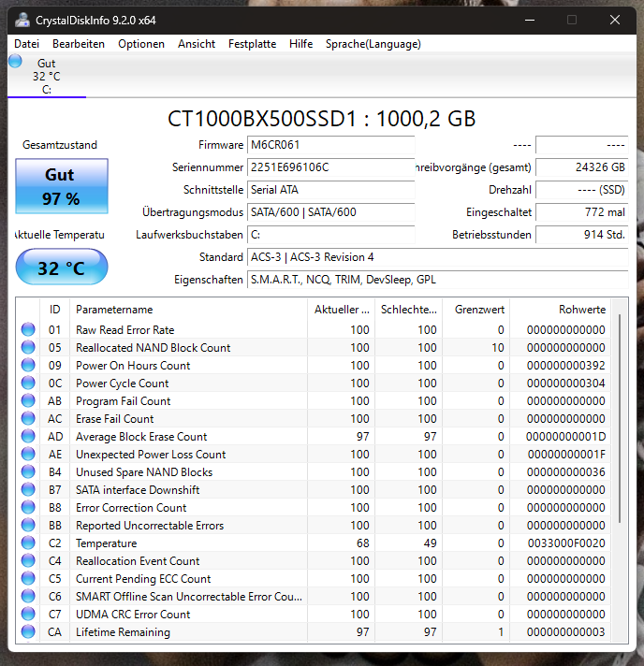Click status icon of Reallocated NAND Block Count
644x666 pixels.
[28, 347]
